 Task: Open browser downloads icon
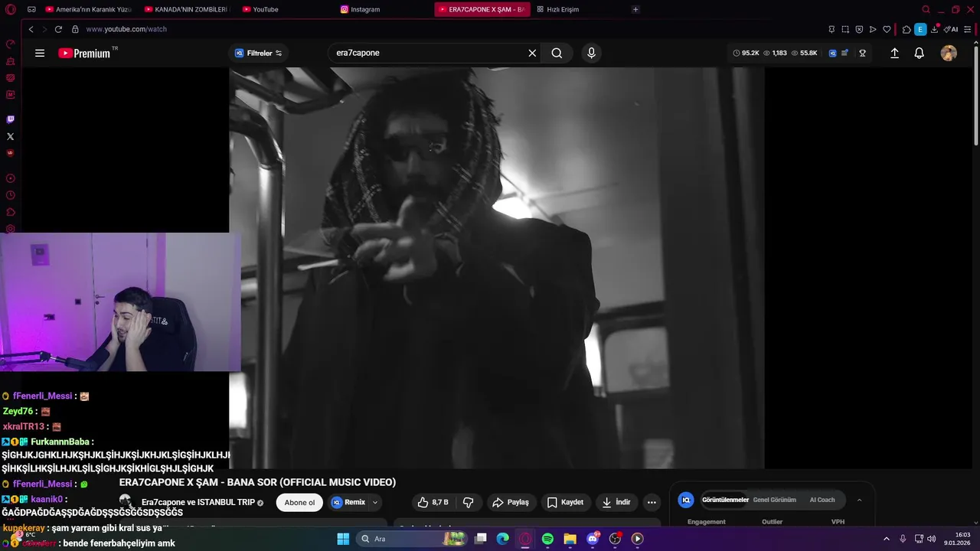936,29
